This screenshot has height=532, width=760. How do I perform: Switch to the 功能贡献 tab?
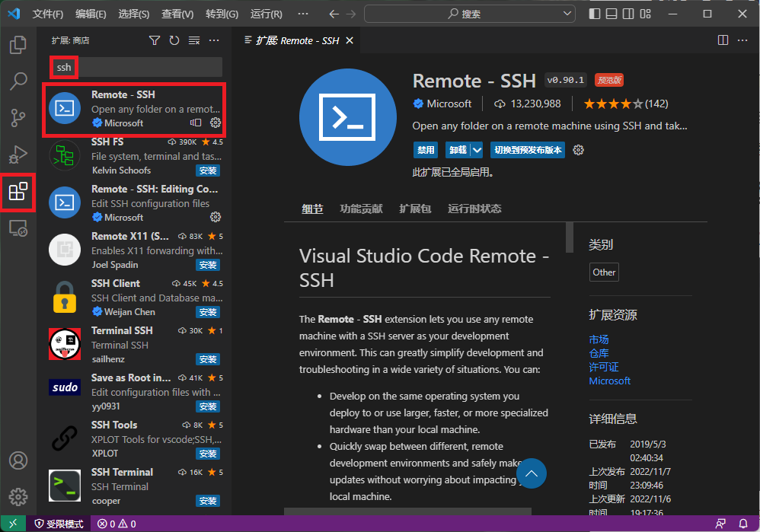click(361, 209)
